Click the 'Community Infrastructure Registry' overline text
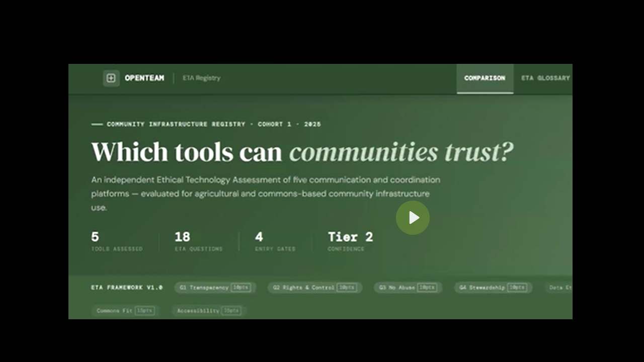Viewport: 644px width, 362px height. pyautogui.click(x=176, y=124)
